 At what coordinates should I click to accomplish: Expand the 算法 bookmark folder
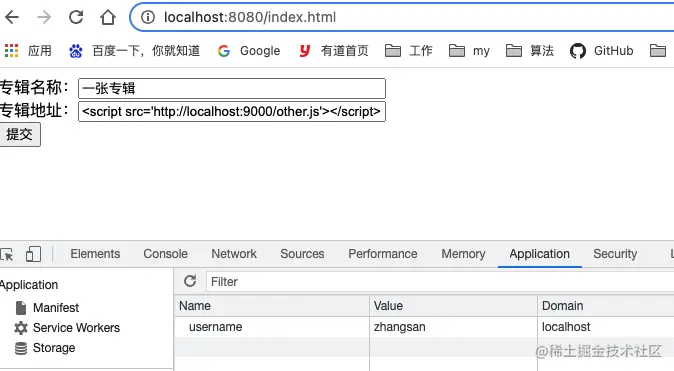pyautogui.click(x=530, y=51)
